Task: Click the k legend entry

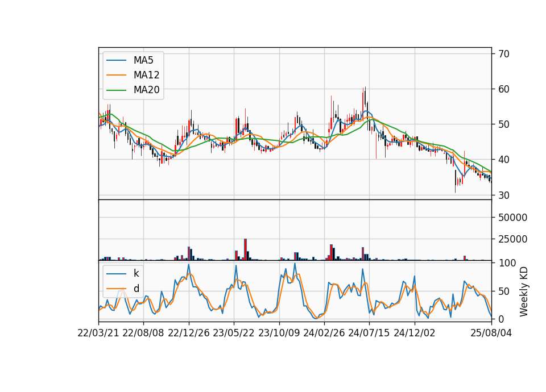Action: point(136,273)
